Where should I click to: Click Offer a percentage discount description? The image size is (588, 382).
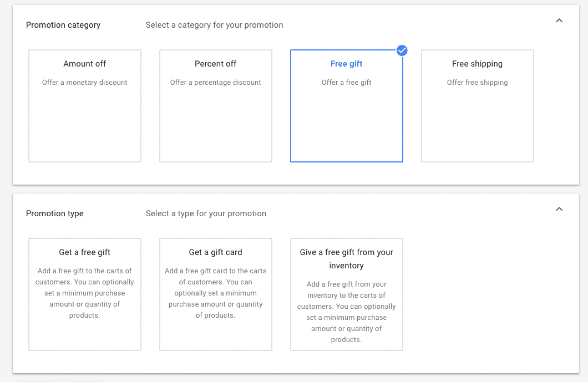[215, 82]
